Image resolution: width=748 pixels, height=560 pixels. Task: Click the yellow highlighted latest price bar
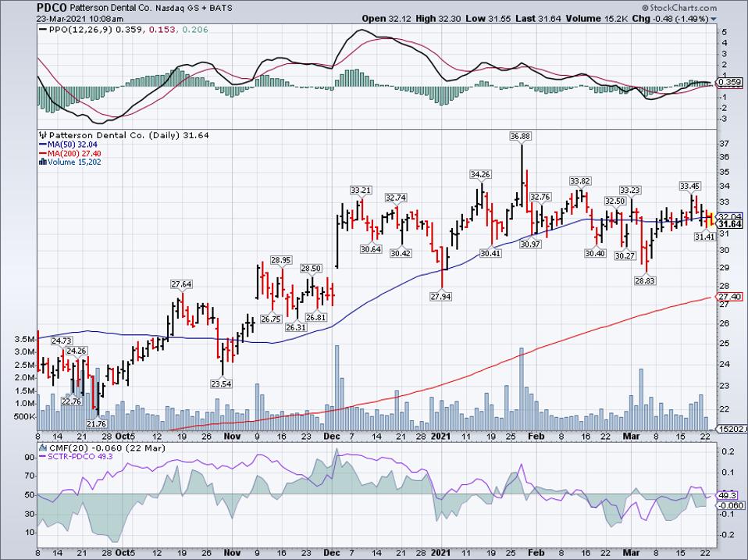click(712, 220)
